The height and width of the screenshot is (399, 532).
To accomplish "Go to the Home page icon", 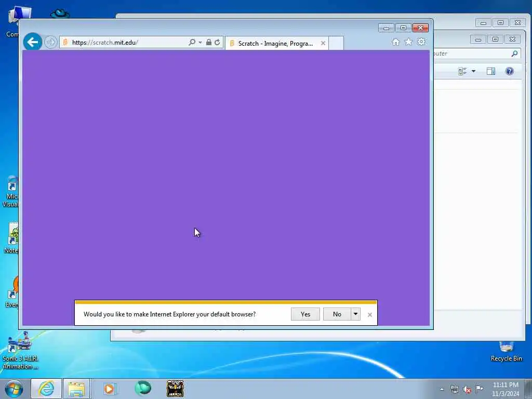I will tap(395, 42).
